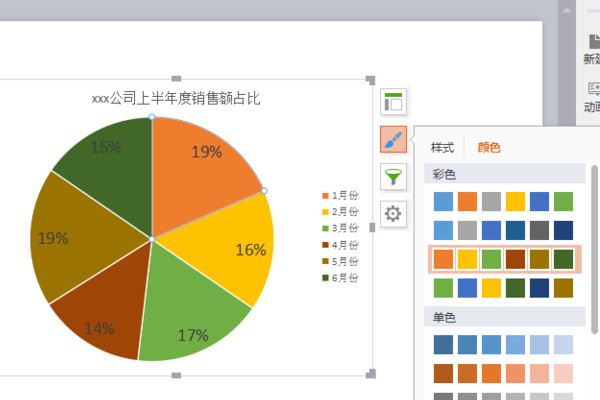The height and width of the screenshot is (400, 600).
Task: Click the chart's bottom-right corner handle
Action: (371, 374)
